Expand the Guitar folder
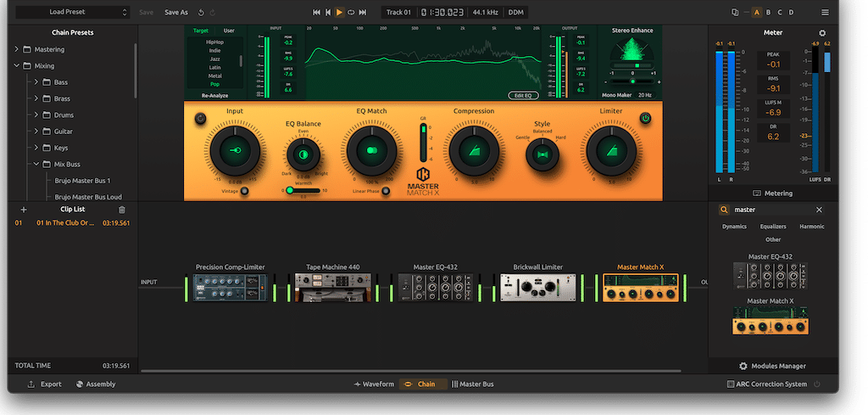The height and width of the screenshot is (415, 868). [x=36, y=132]
